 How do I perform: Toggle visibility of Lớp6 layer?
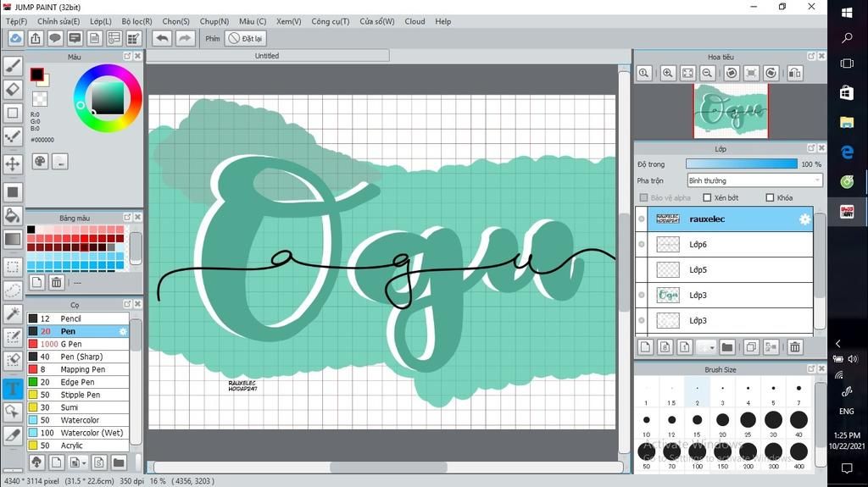coord(642,244)
